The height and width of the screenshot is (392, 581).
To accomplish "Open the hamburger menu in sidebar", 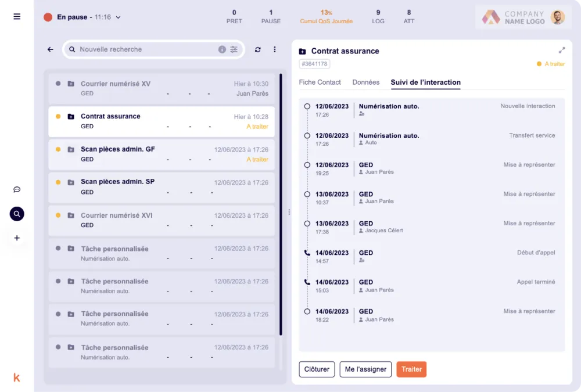I will point(17,16).
